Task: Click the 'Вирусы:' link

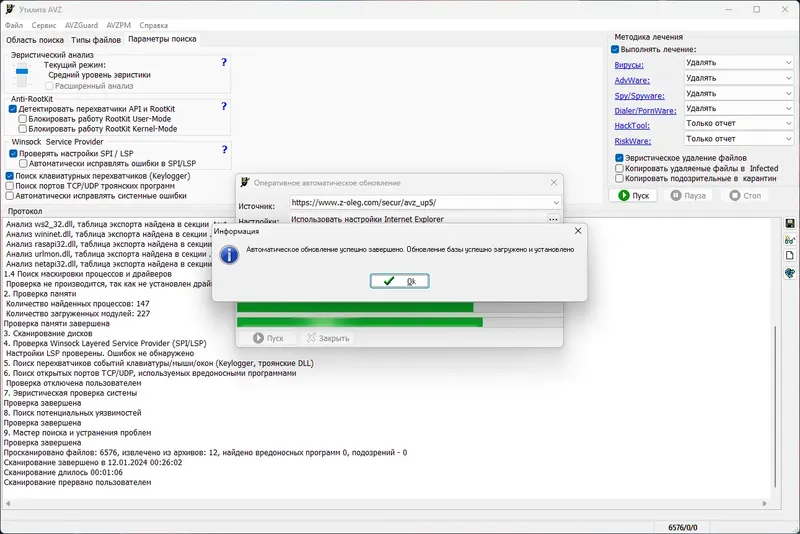Action: 629,65
